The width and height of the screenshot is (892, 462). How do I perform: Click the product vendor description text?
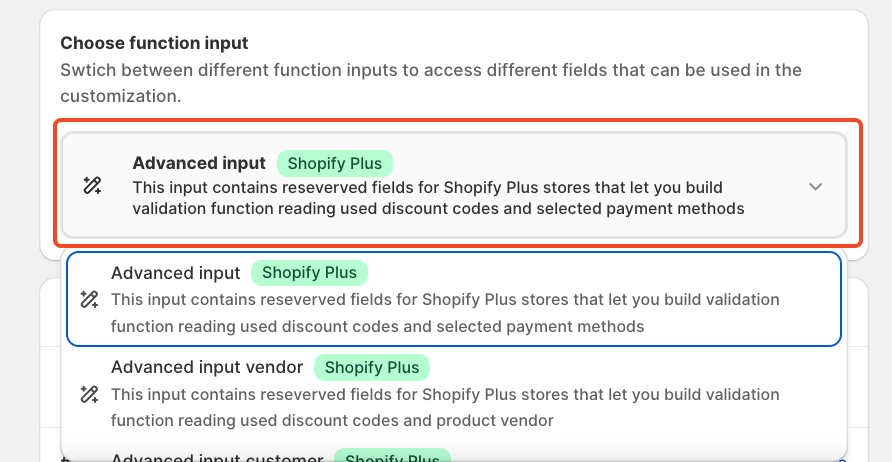coord(445,407)
